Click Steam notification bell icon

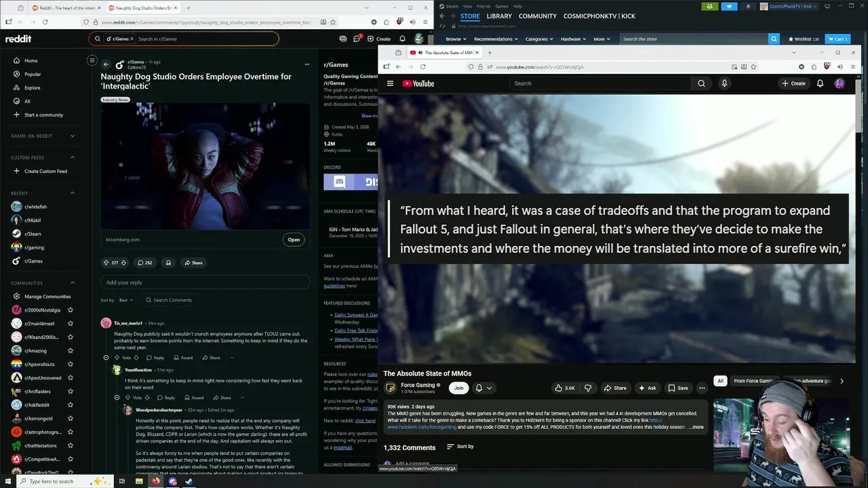tap(749, 6)
